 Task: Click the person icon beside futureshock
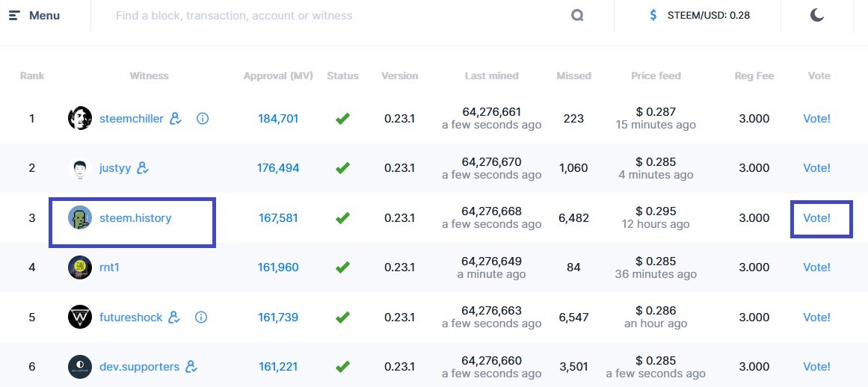click(x=175, y=318)
